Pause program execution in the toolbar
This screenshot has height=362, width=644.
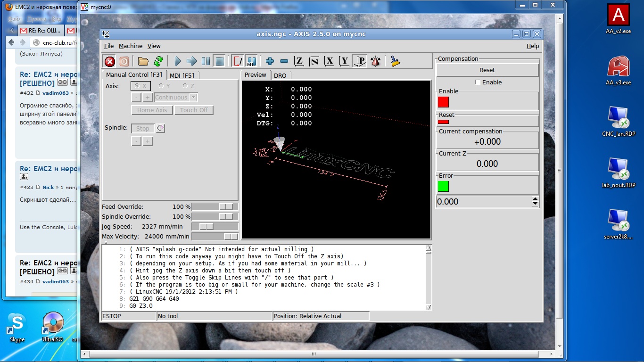pyautogui.click(x=206, y=61)
